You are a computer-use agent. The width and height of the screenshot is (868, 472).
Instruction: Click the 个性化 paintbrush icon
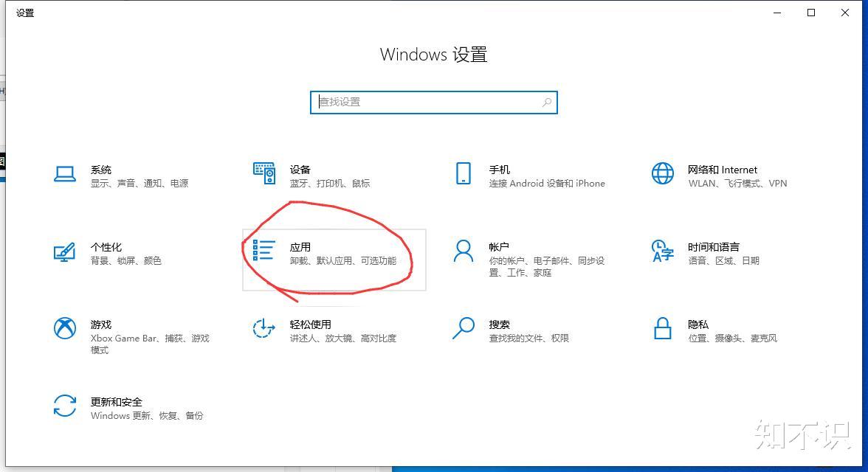[x=65, y=251]
